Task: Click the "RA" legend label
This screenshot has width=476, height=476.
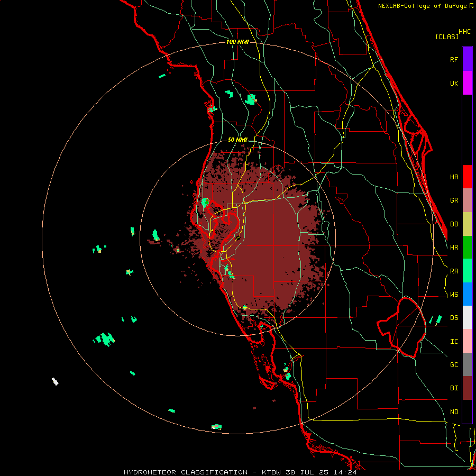Action: click(454, 271)
